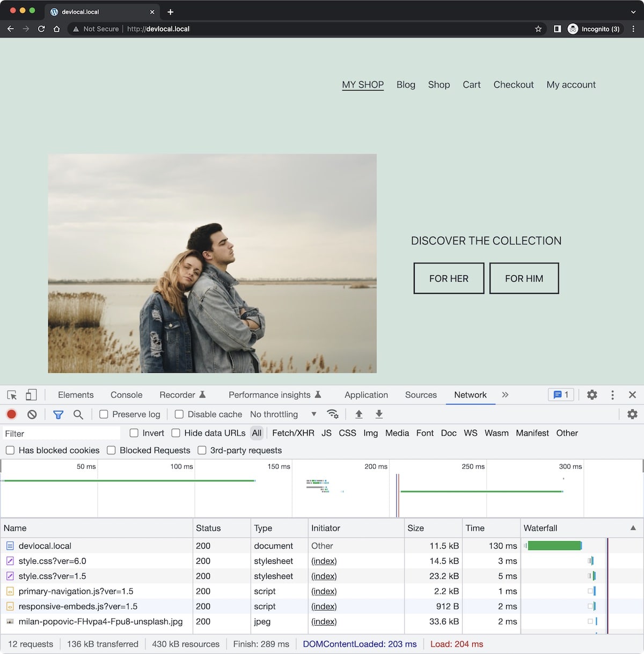Check 3rd-party requests
Viewport: 644px width, 654px height.
(202, 450)
